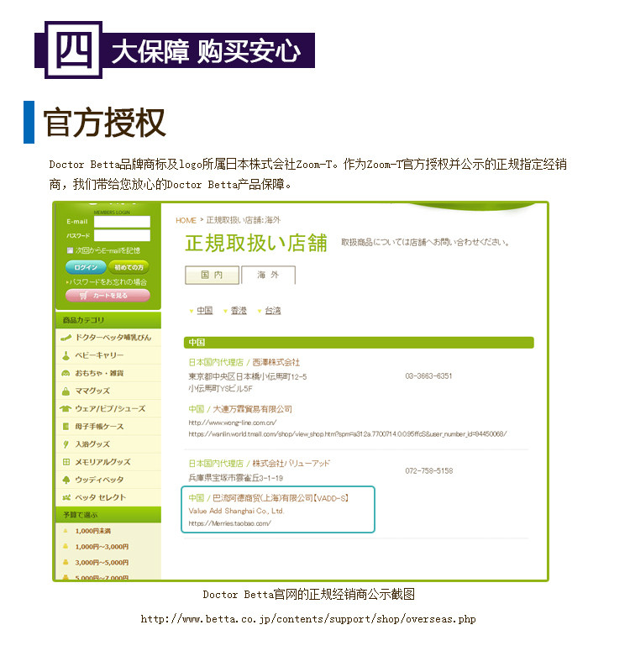Open the www.wong-line.com.cn link

233,423
